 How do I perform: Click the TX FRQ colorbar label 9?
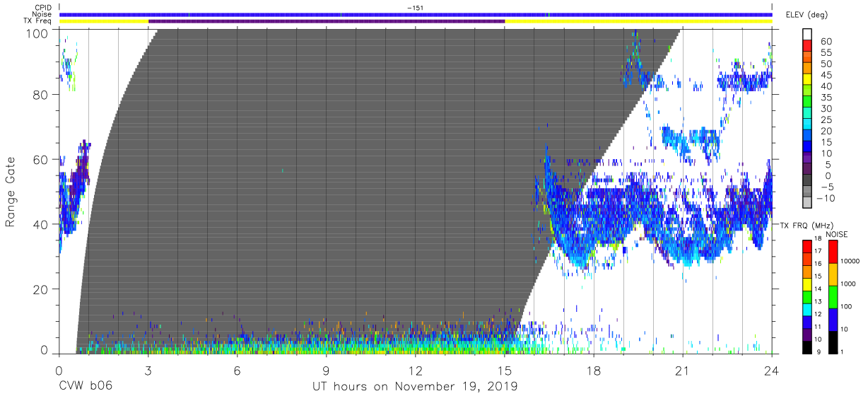pos(819,352)
